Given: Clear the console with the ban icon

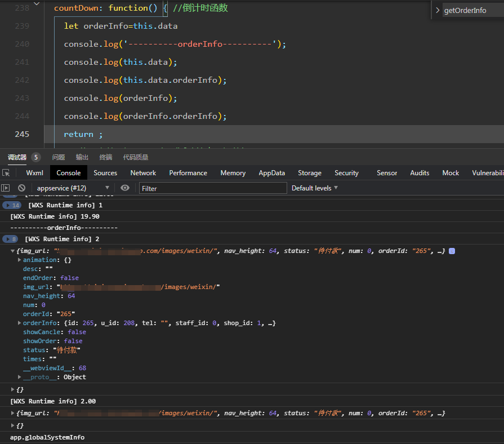Looking at the screenshot, I should pos(21,188).
